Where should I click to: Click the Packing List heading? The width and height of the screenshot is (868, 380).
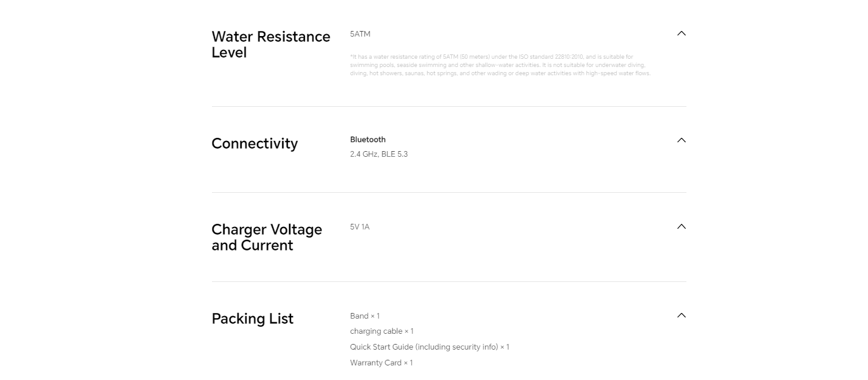252,319
